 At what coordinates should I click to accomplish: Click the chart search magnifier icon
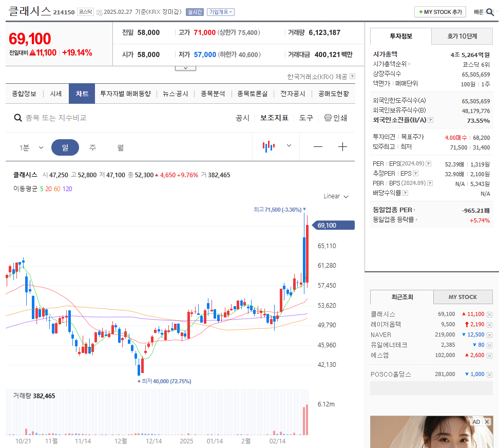(18, 118)
